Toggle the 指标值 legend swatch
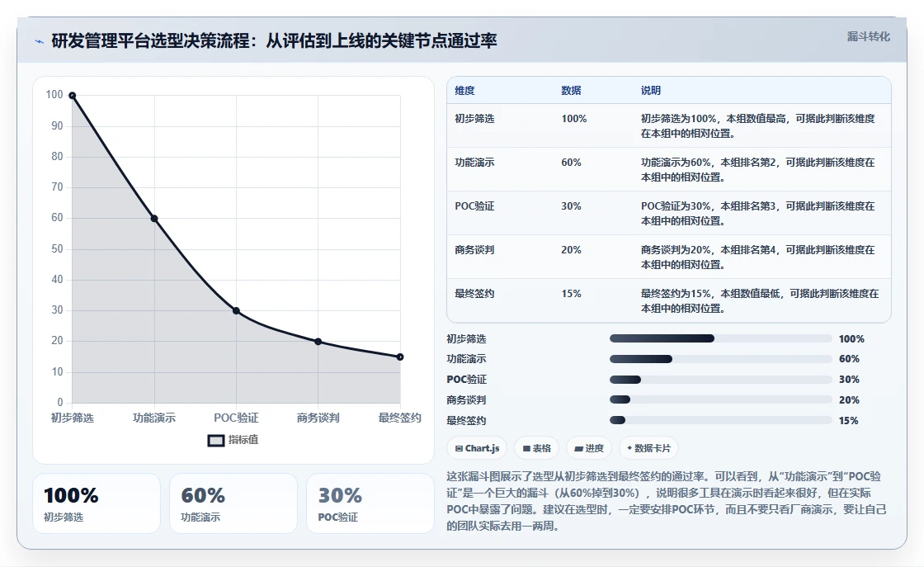The image size is (924, 567). [x=215, y=440]
